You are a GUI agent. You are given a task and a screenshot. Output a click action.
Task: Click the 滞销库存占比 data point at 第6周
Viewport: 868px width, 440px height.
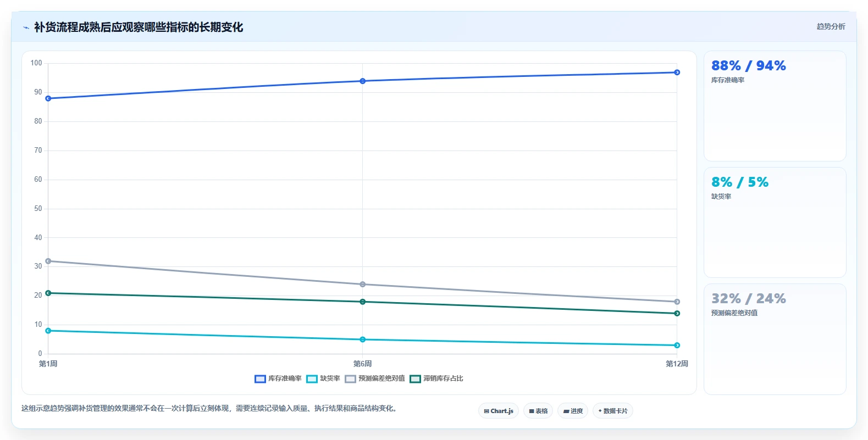coord(363,302)
